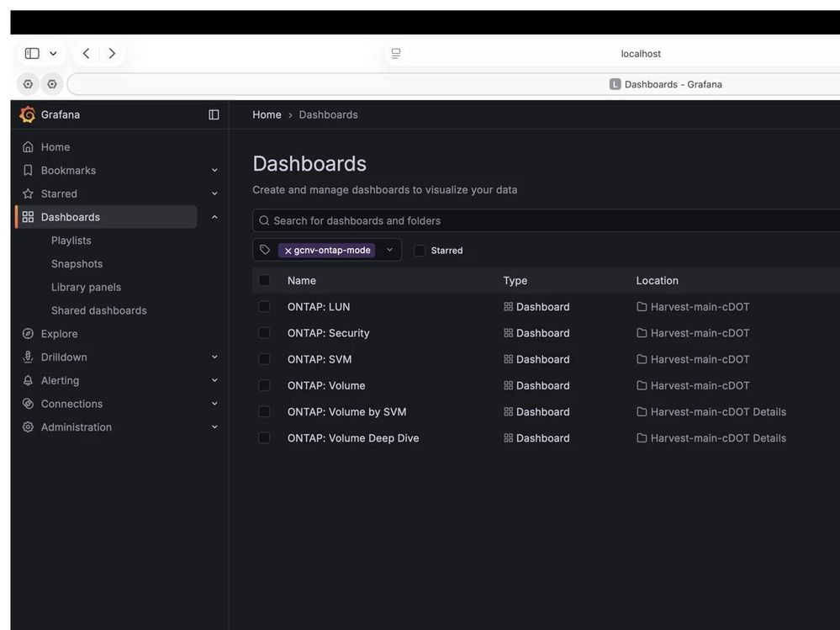Image resolution: width=840 pixels, height=630 pixels.
Task: Open the browser sidebar options chevron
Action: click(x=53, y=54)
